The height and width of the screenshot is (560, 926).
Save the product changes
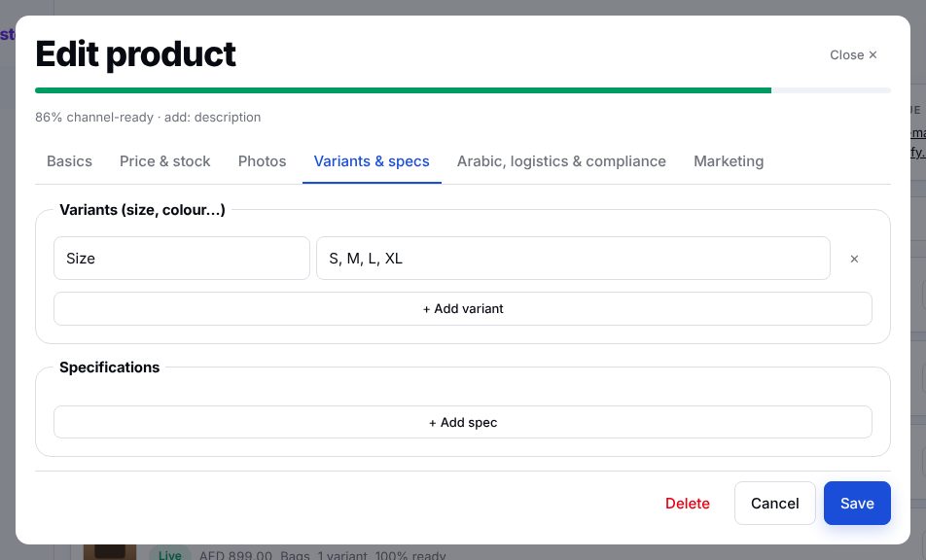pos(857,504)
